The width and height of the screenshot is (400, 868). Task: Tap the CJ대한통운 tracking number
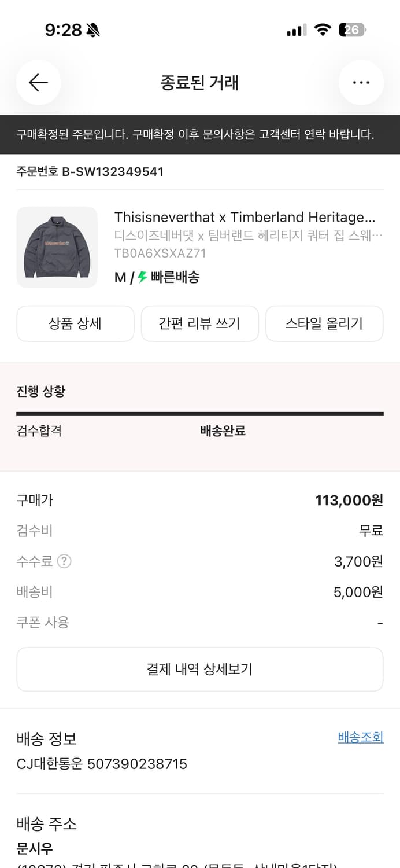(101, 764)
